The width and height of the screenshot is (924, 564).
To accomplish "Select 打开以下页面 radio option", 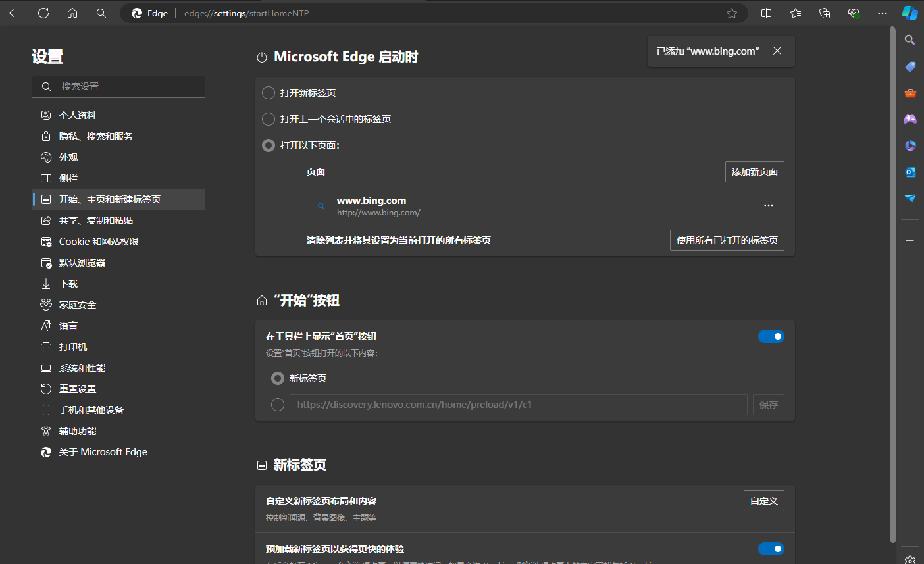I will pyautogui.click(x=269, y=145).
